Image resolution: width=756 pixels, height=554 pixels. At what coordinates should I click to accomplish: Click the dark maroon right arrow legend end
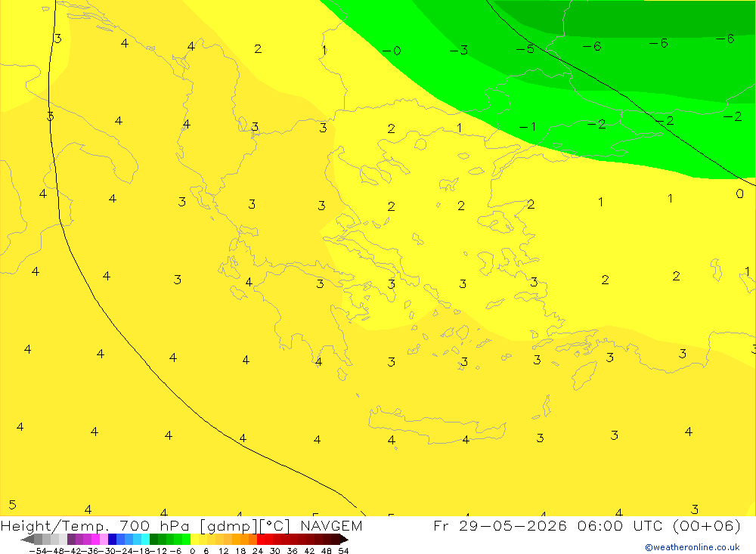[344, 540]
